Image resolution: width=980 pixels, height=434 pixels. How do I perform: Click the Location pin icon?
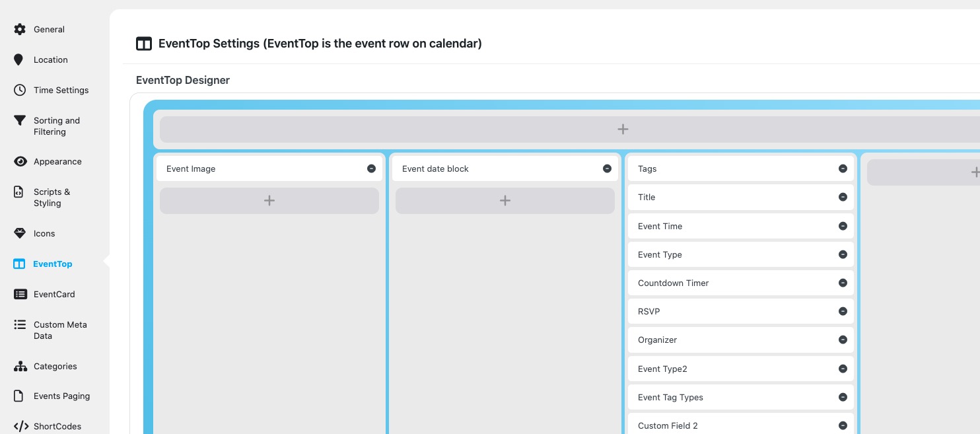19,59
